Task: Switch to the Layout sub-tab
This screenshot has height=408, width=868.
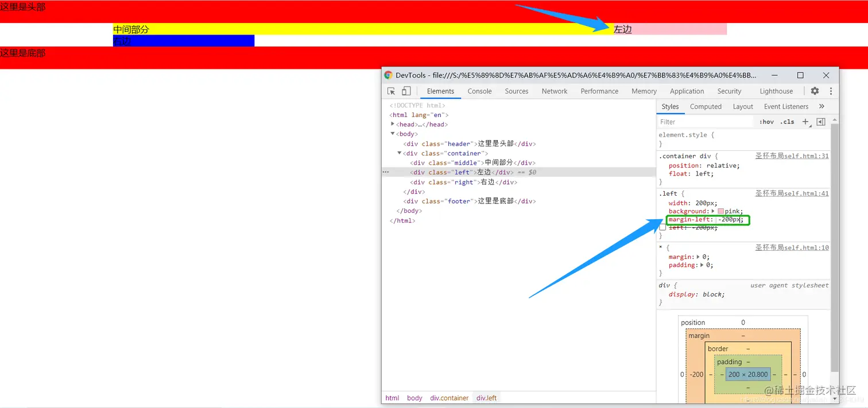Action: (743, 107)
